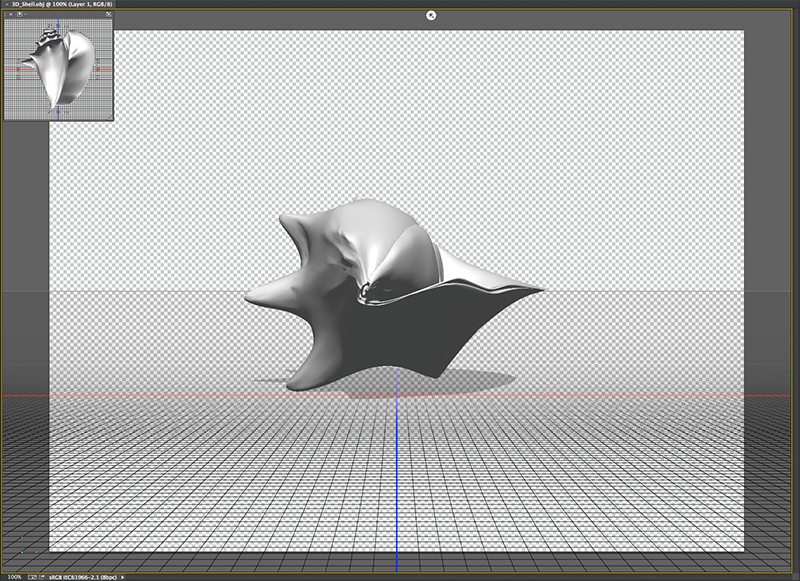Open the view selection menu in the secondary view
The image size is (800, 581).
(x=20, y=14)
